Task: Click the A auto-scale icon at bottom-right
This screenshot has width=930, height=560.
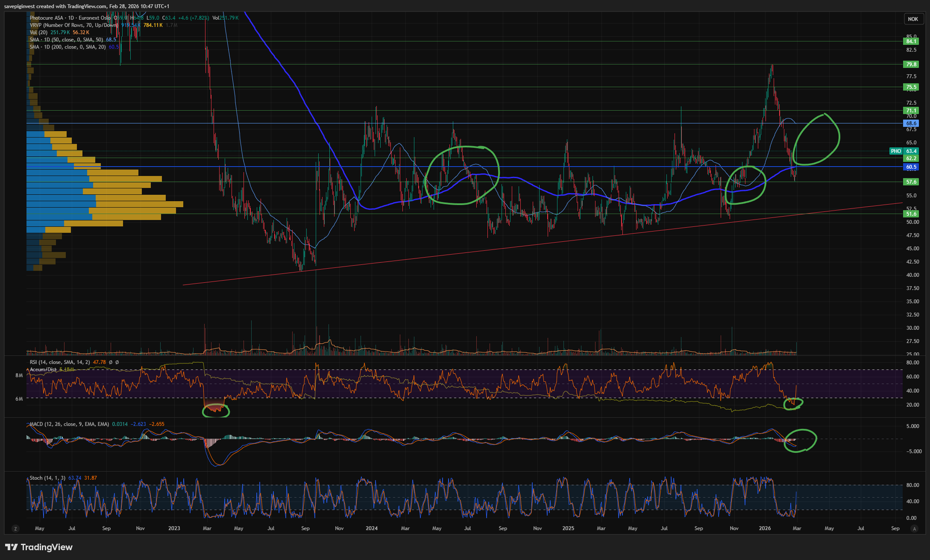Action: pyautogui.click(x=914, y=529)
